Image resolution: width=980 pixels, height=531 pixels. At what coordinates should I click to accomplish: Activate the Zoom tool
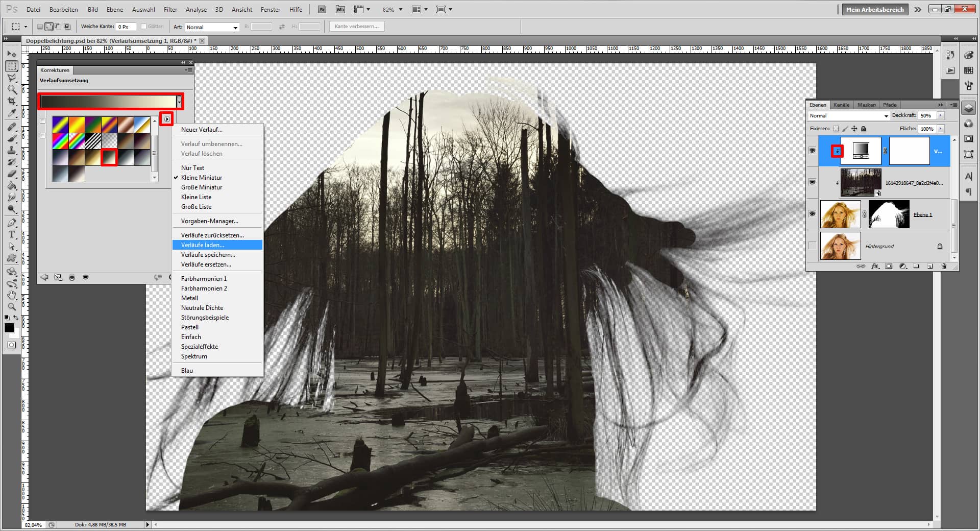coord(11,306)
